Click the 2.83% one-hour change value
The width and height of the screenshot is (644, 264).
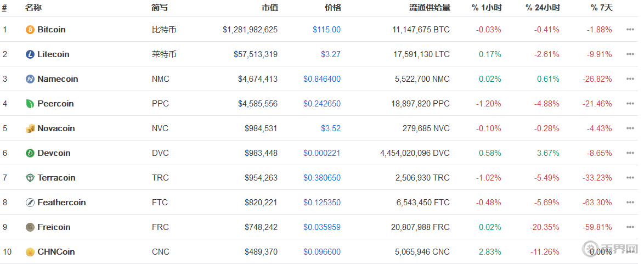490,252
